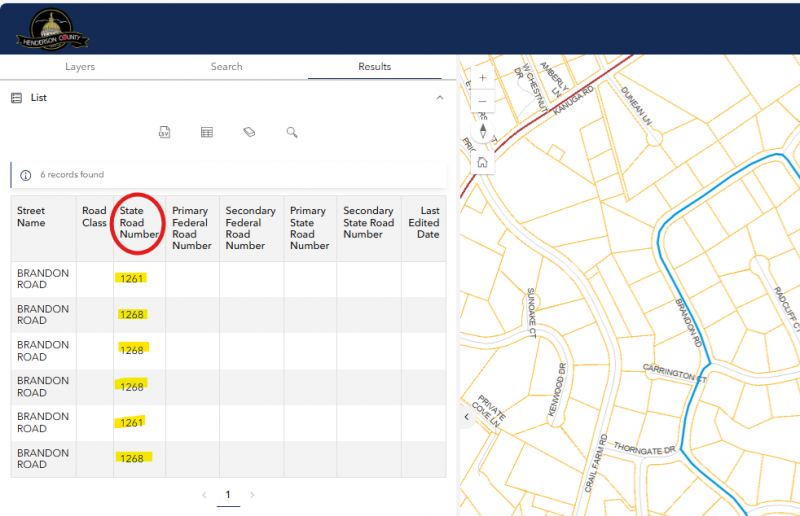Select first BRANDON ROAD row with 1261
This screenshot has width=800, height=516.
click(229, 279)
